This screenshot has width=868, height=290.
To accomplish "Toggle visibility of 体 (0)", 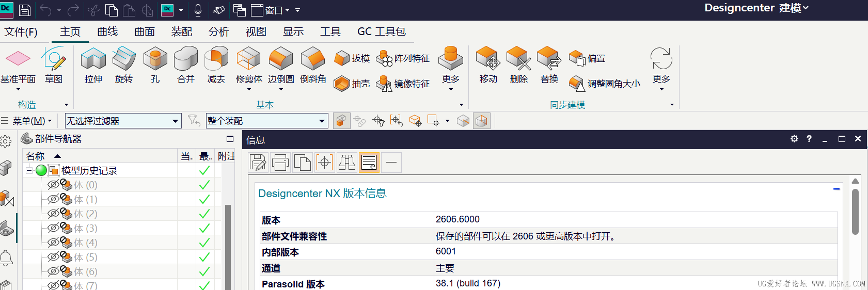I will 53,185.
